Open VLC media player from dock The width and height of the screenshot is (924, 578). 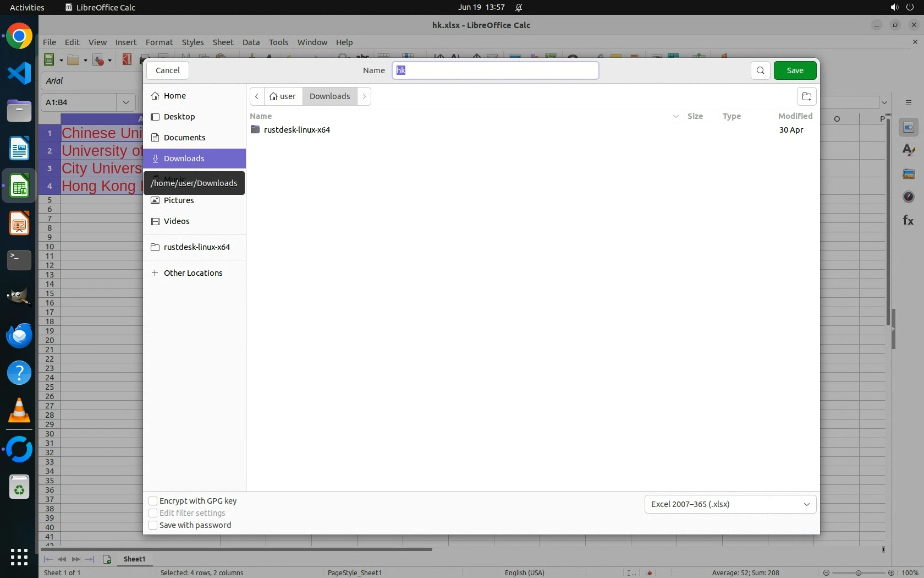click(19, 411)
